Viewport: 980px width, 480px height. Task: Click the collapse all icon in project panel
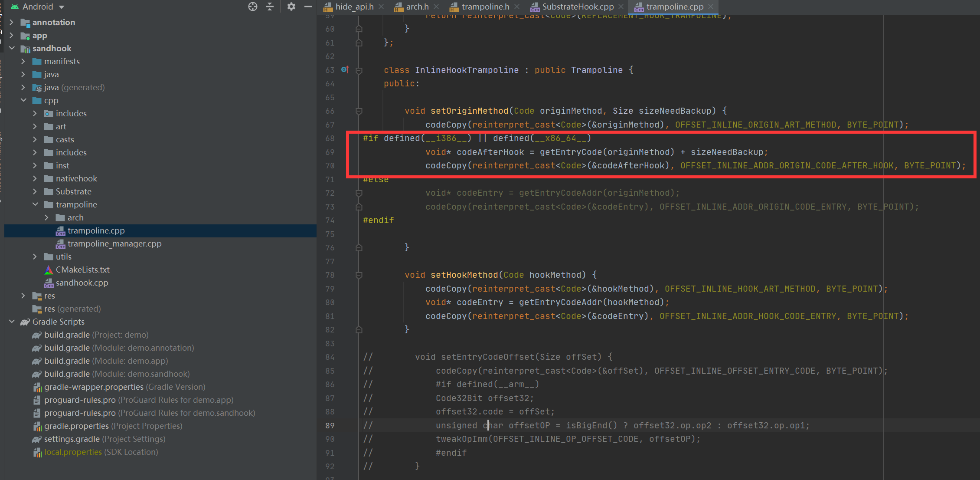(270, 7)
